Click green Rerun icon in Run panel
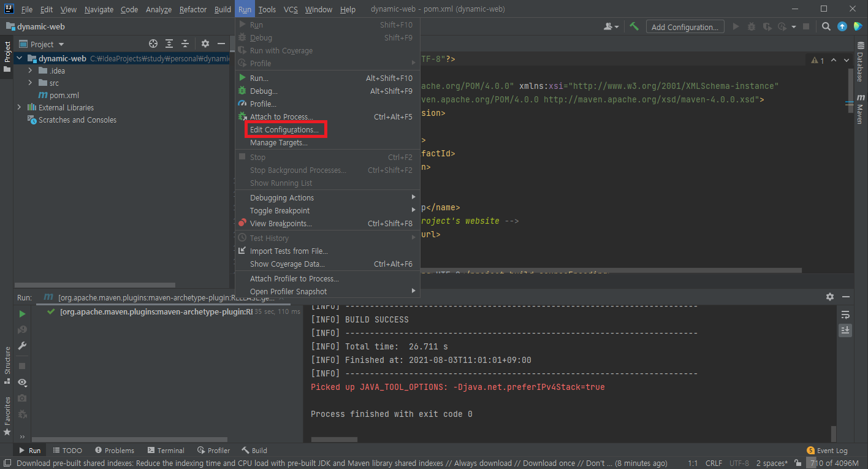Image resolution: width=868 pixels, height=469 pixels. point(22,313)
